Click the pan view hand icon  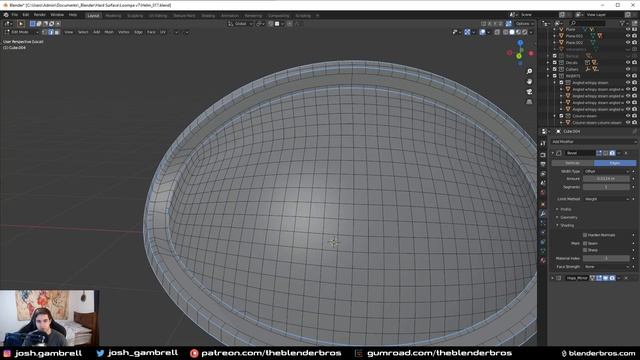(529, 81)
